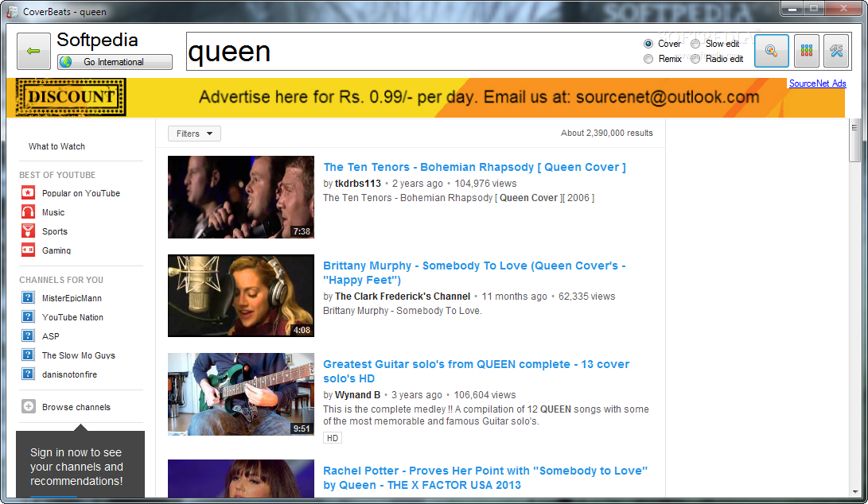Open Brittany Murphy video thumbnail
The image size is (868, 504).
[241, 296]
